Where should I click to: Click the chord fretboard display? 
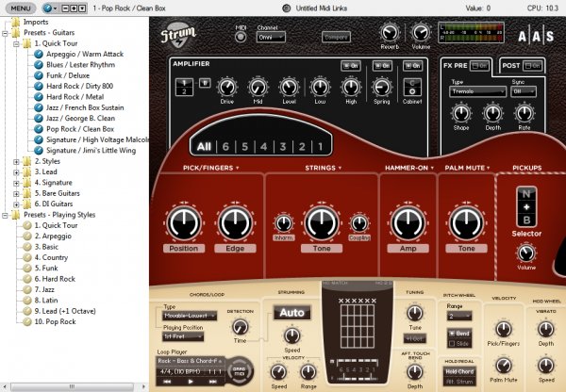point(358,326)
